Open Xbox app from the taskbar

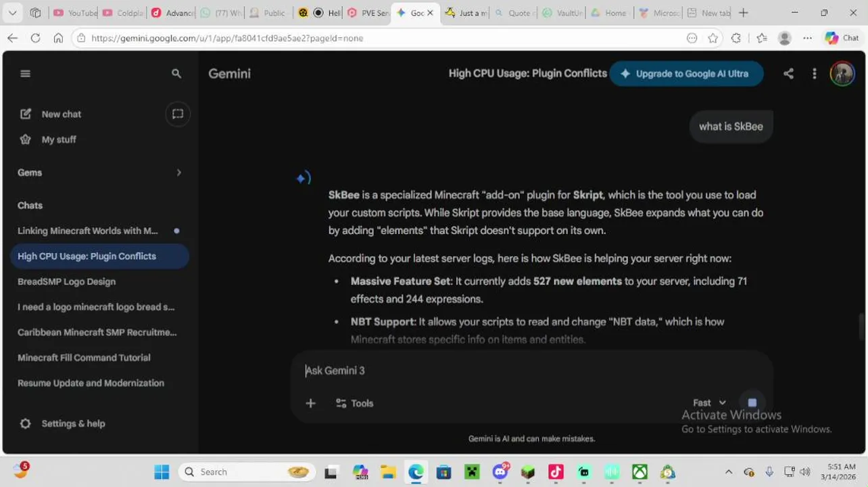pyautogui.click(x=640, y=471)
